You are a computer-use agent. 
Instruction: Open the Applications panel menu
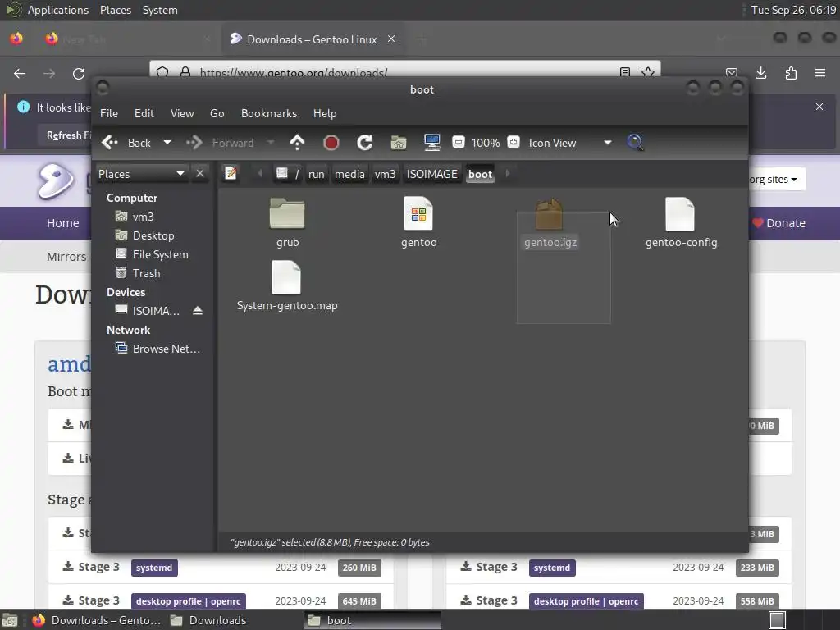pos(58,10)
